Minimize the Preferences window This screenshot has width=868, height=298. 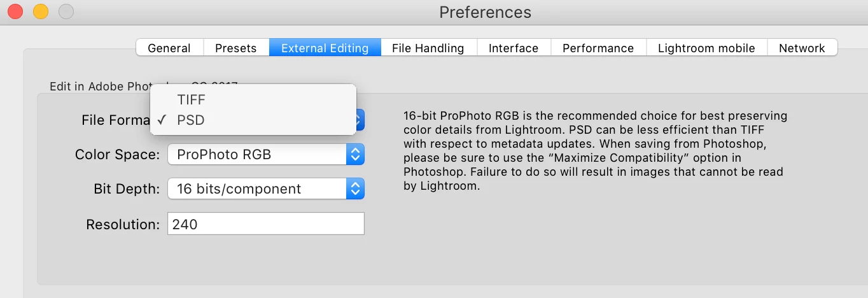click(x=41, y=11)
